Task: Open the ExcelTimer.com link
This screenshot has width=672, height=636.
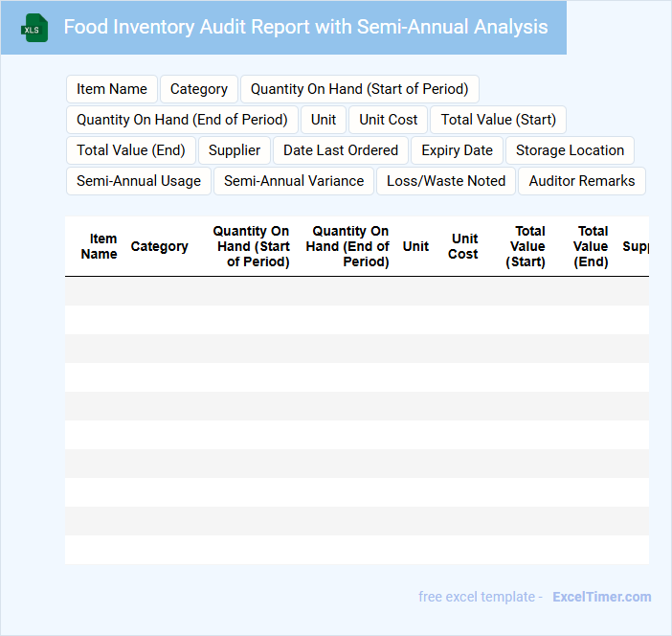Action: tap(601, 597)
